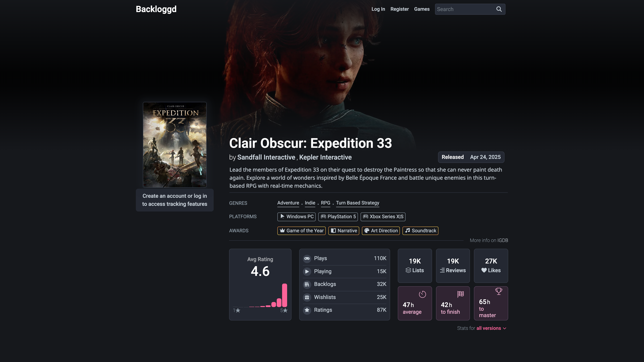Click the '4.6' average rating value
This screenshot has height=362, width=644.
pyautogui.click(x=260, y=271)
